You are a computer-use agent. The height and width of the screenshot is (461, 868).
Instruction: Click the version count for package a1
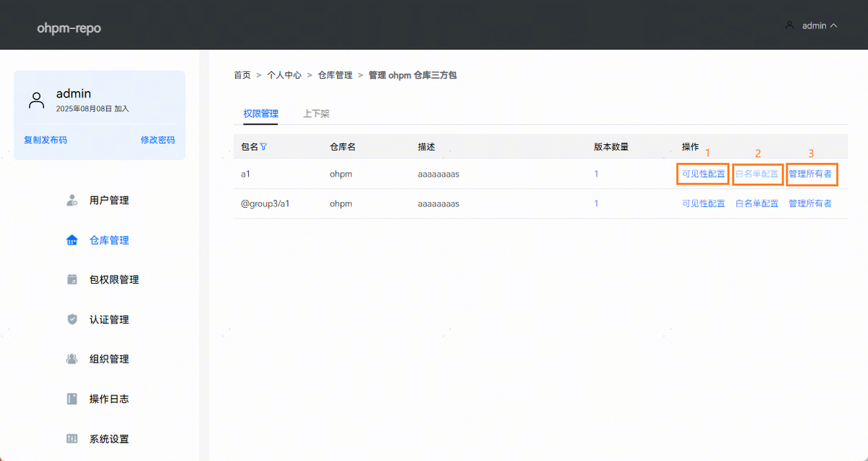point(596,174)
